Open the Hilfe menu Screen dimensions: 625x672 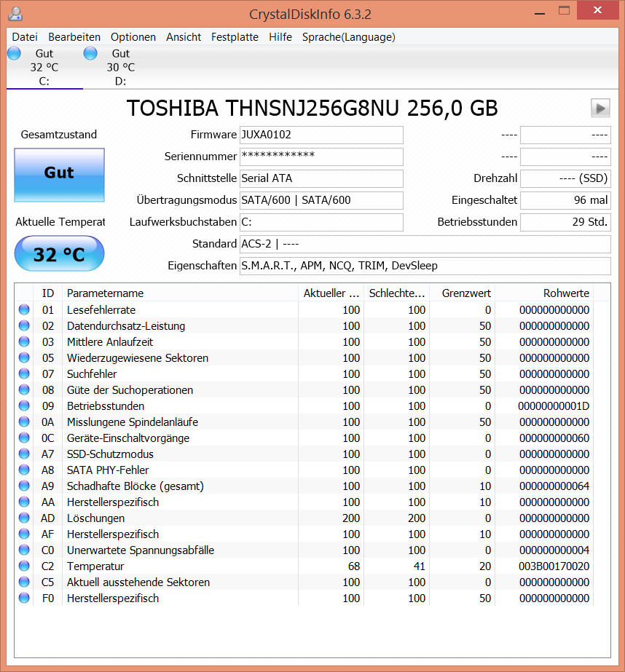click(x=280, y=37)
